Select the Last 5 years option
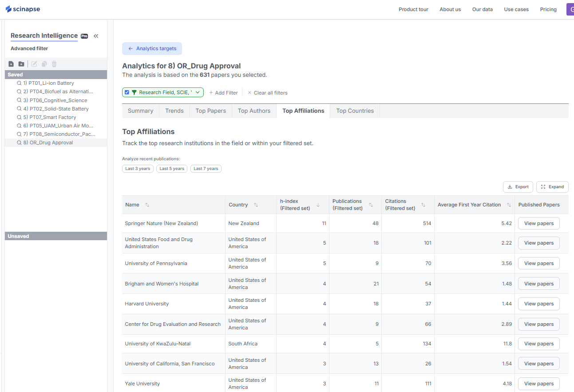Screen dimensions: 574x392 (x=172, y=169)
